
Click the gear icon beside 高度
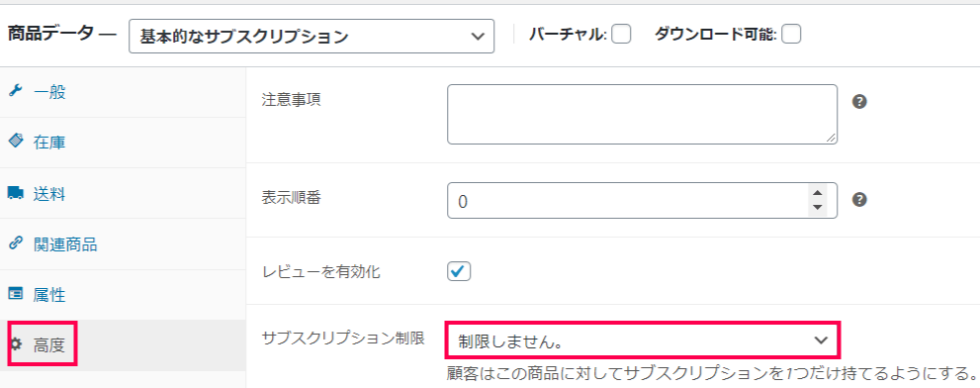(x=16, y=343)
